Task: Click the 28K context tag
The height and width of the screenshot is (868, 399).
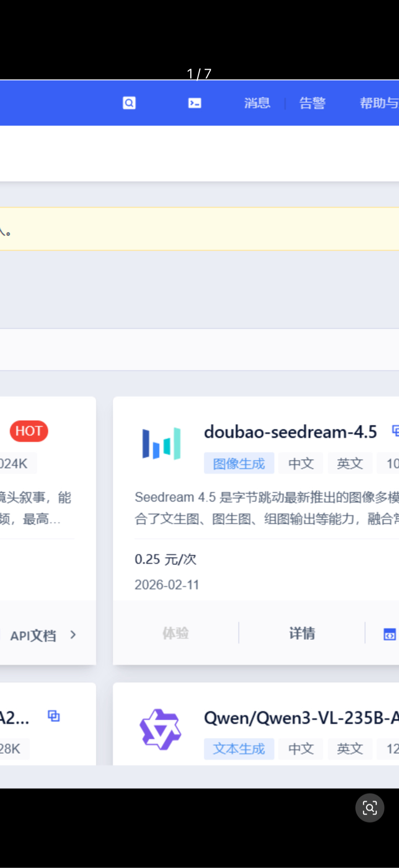Action: point(14,749)
